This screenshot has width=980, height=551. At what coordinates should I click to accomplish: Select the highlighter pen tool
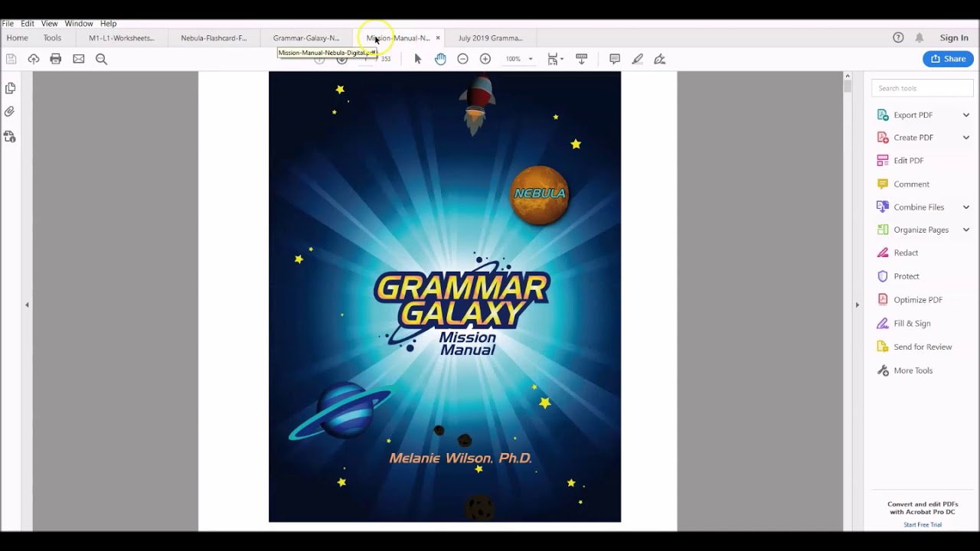[637, 59]
